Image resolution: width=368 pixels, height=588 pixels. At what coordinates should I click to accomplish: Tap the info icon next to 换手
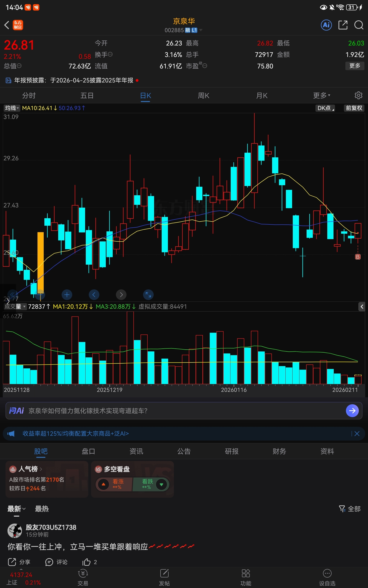click(110, 54)
